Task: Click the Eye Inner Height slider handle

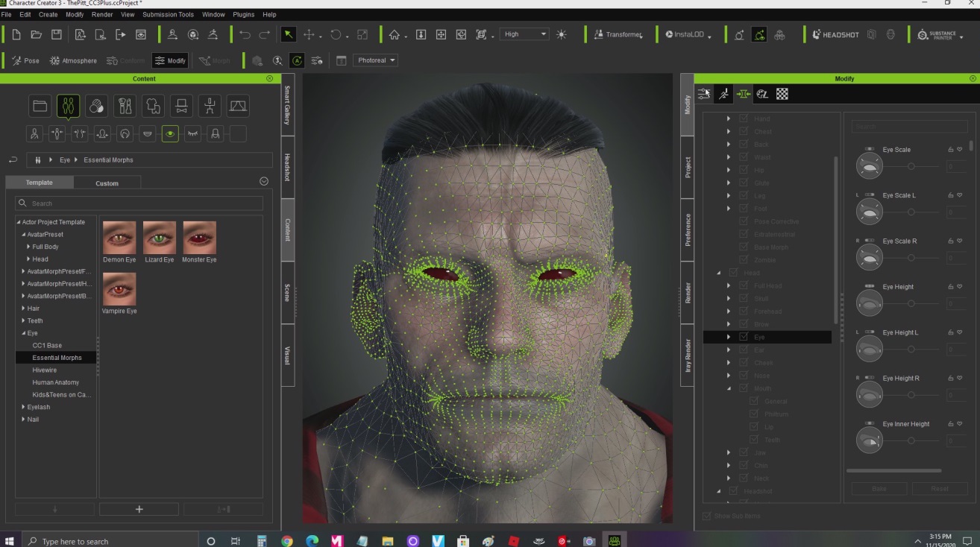Action: pos(911,440)
